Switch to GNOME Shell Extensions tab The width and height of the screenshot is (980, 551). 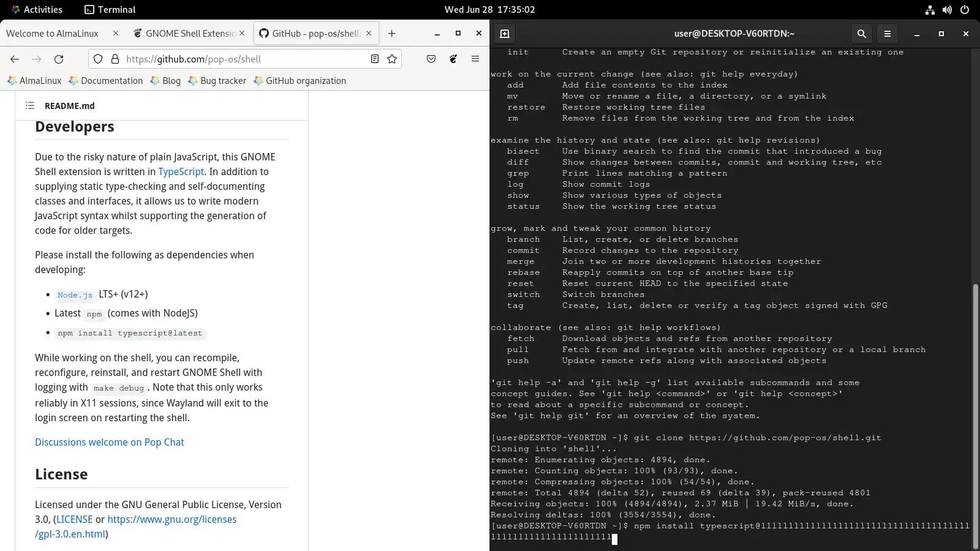[x=190, y=33]
